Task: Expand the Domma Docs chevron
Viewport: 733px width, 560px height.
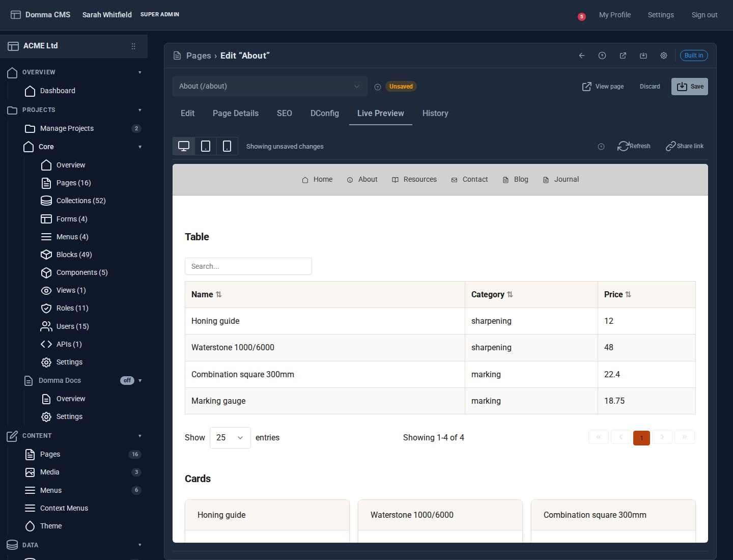Action: [x=140, y=381]
